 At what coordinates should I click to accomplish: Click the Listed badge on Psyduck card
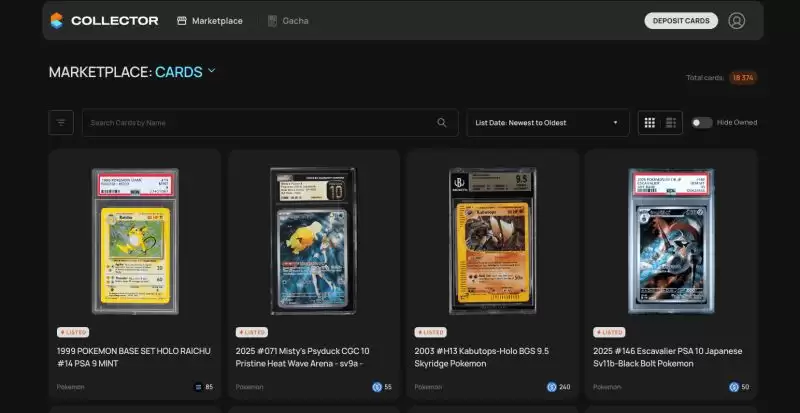point(252,332)
